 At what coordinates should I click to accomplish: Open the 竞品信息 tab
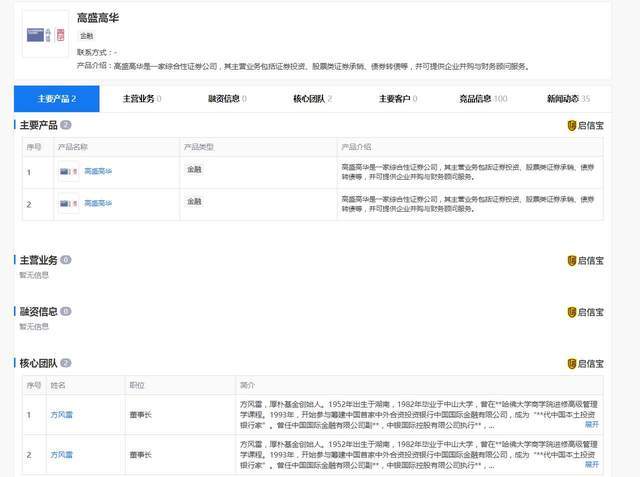483,99
